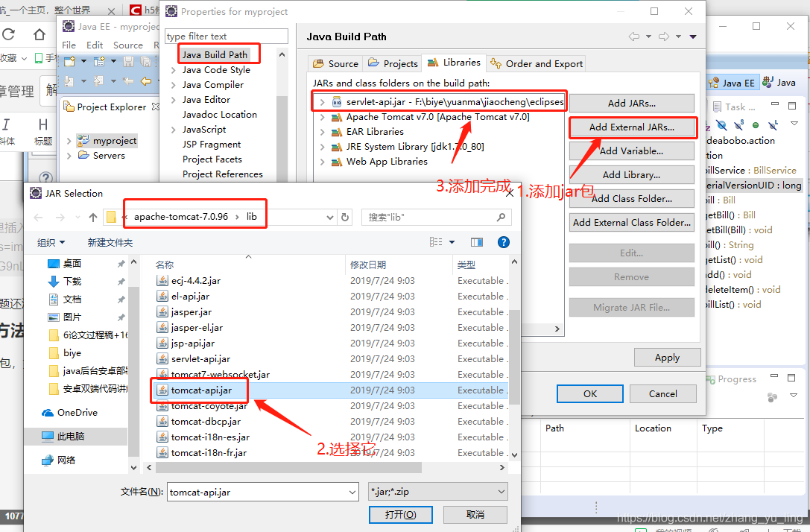Select Project Facets item
810x532 pixels.
click(x=212, y=159)
